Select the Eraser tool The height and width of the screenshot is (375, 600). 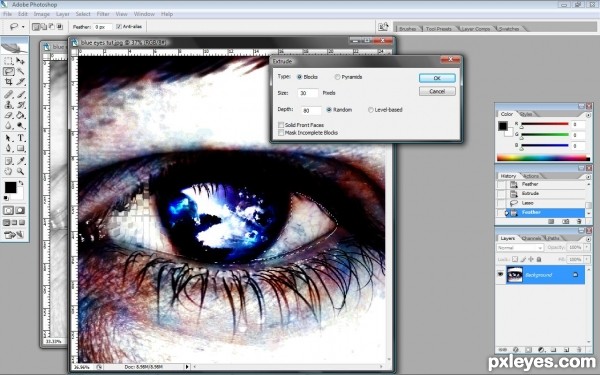tap(8, 115)
